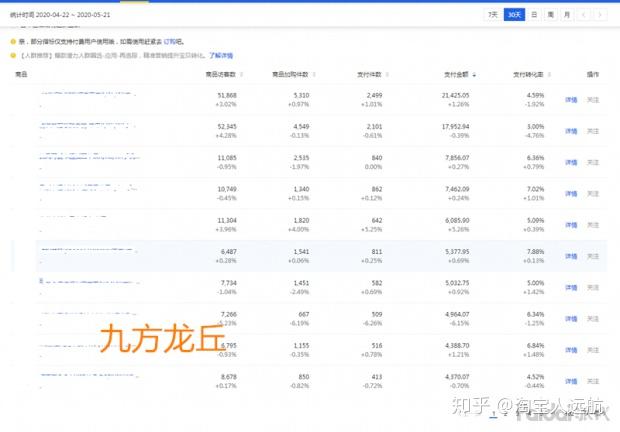Click the statistics date range 2020-04-22 ~ 2020-05-21
The width and height of the screenshot is (620, 432).
pyautogui.click(x=73, y=15)
